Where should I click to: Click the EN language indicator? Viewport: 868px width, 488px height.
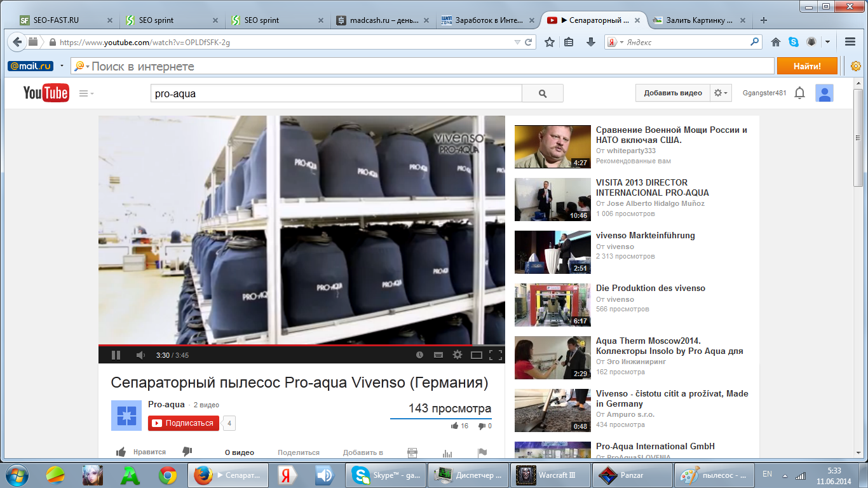coord(767,474)
